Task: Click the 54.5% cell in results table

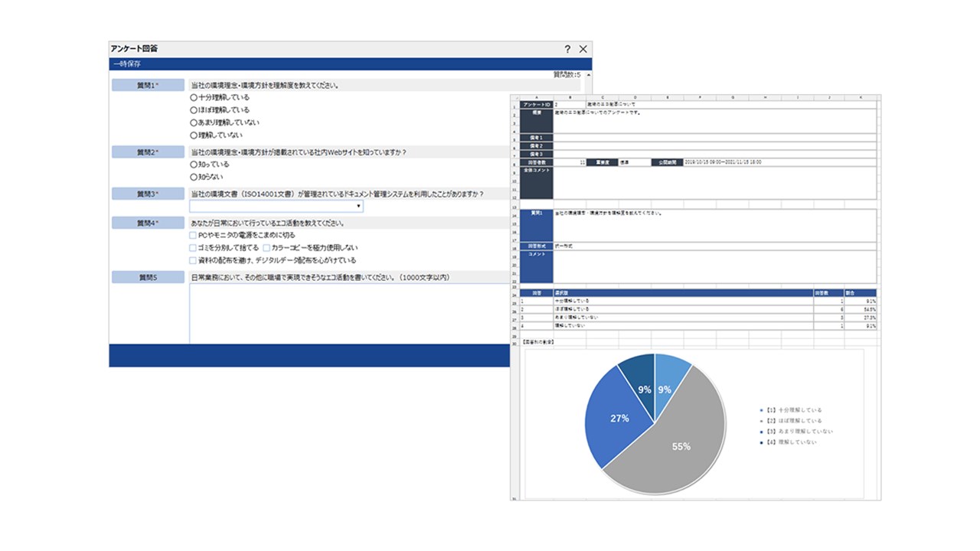Action: point(860,308)
